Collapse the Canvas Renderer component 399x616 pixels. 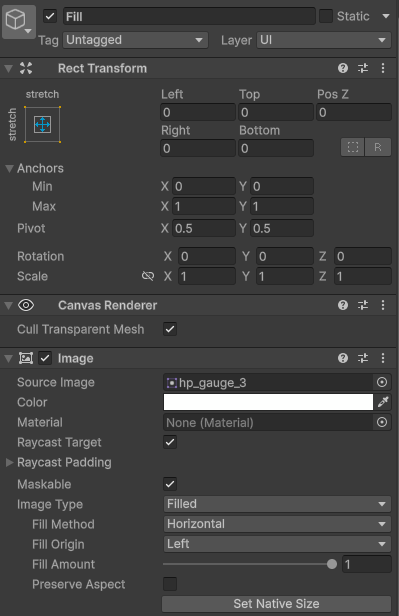point(8,306)
